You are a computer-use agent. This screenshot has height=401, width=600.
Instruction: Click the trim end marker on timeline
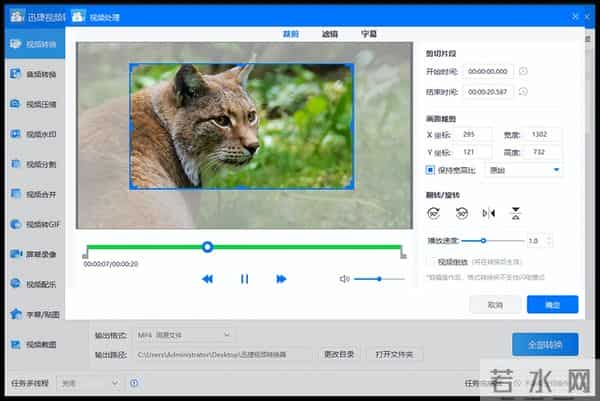pyautogui.click(x=403, y=254)
